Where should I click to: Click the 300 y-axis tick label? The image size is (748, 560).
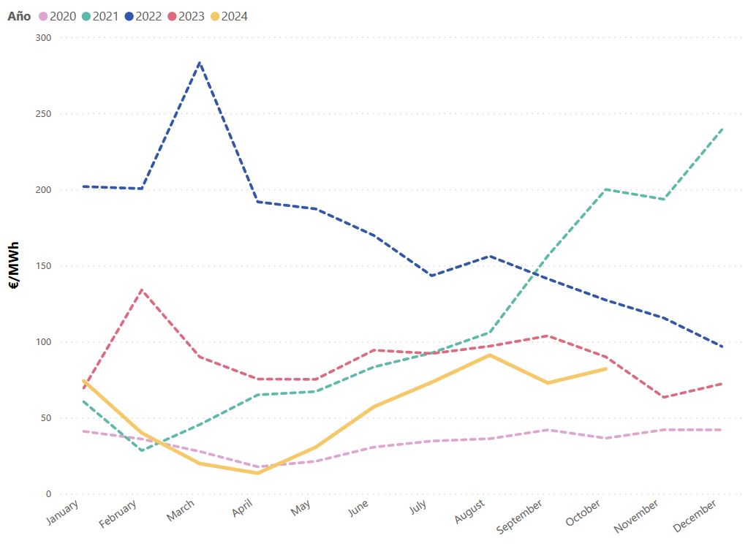[43, 37]
